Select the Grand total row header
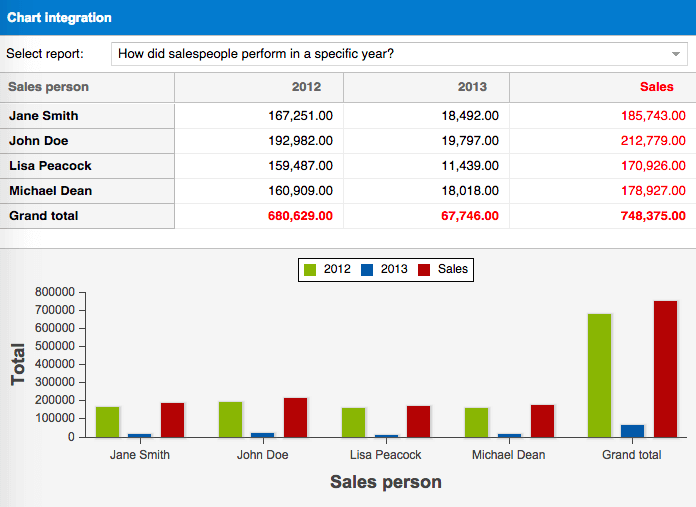This screenshot has height=507, width=696. pyautogui.click(x=87, y=216)
